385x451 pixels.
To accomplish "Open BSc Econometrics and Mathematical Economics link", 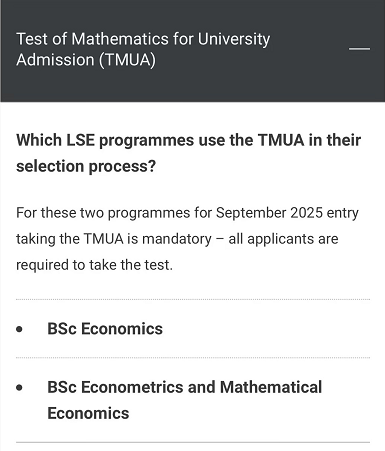I will (x=184, y=400).
